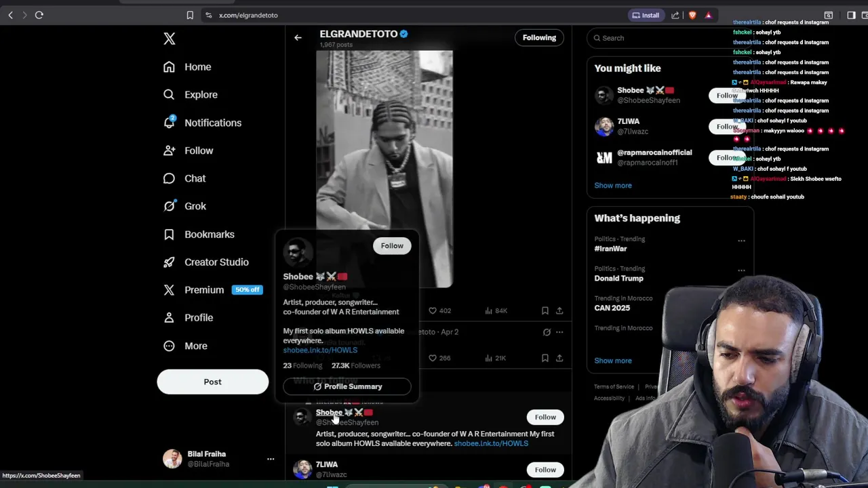
Task: Open the Chat section
Action: tap(184, 178)
